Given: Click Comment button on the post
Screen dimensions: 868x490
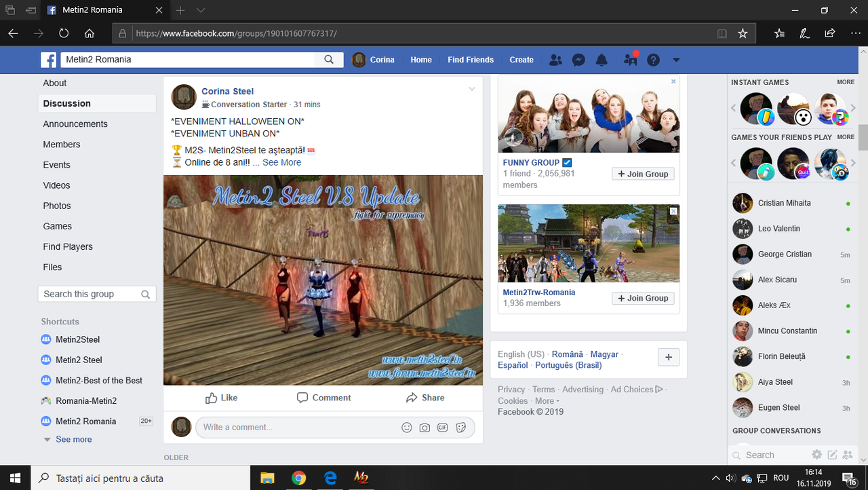Looking at the screenshot, I should coord(323,398).
